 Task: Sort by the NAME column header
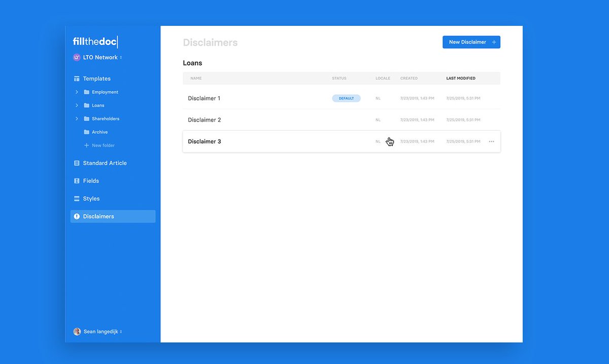196,79
